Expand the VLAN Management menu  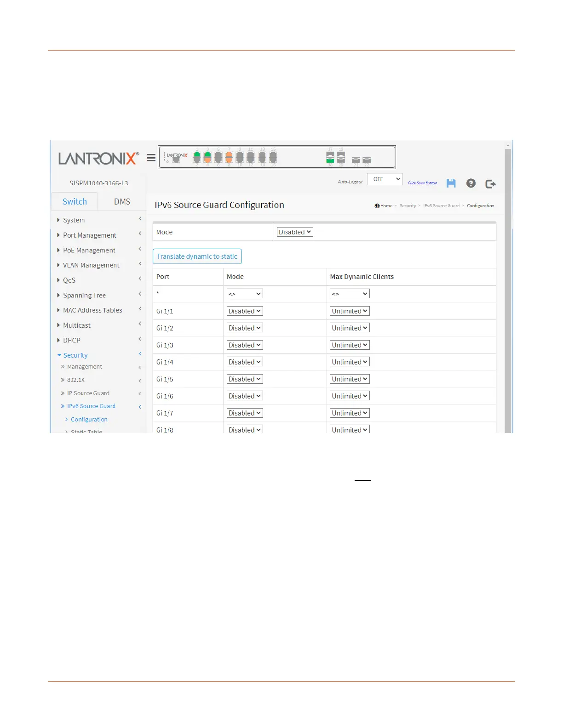pyautogui.click(x=91, y=265)
